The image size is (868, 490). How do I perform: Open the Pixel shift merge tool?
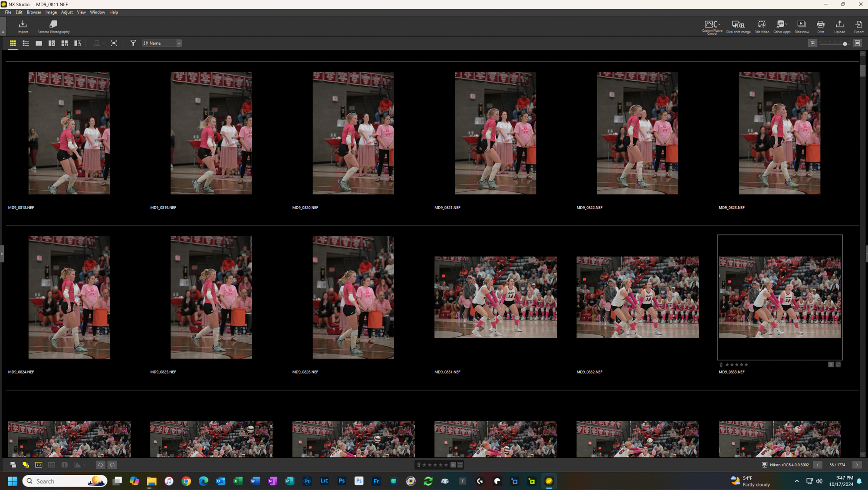[x=738, y=26]
